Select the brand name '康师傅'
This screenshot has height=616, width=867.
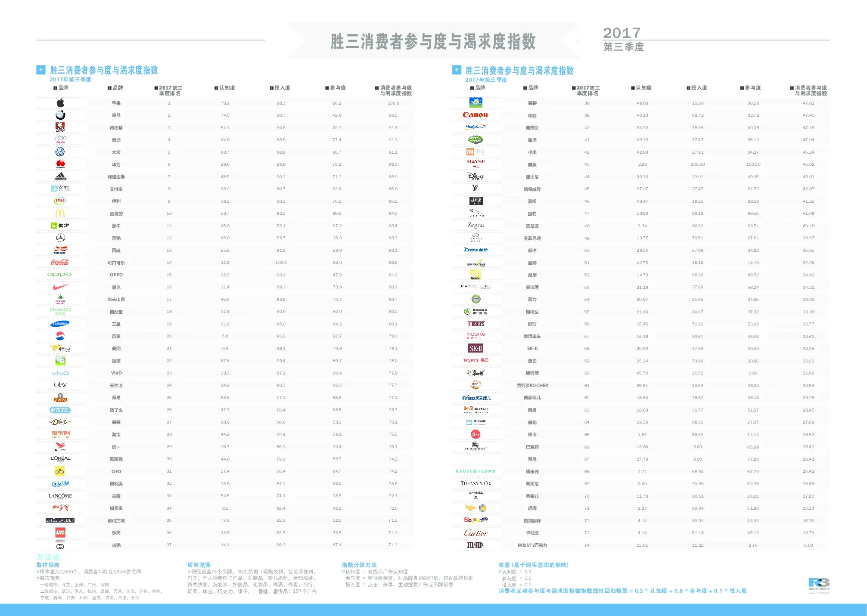[532, 373]
